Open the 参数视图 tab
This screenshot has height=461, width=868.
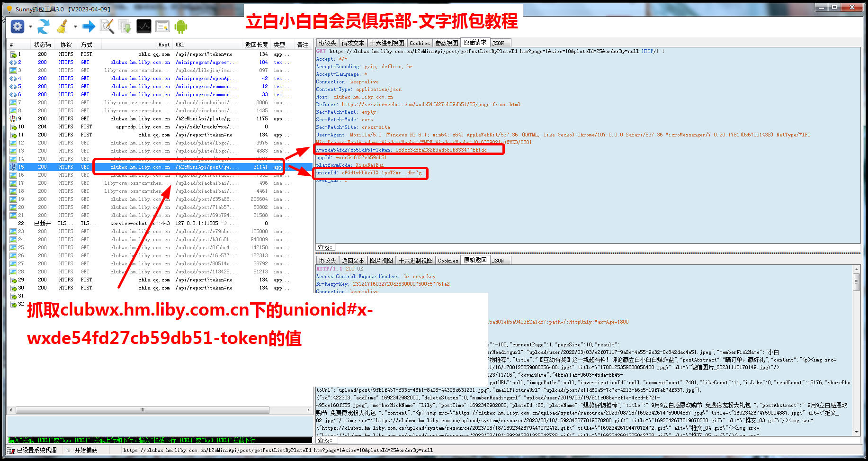tap(447, 43)
